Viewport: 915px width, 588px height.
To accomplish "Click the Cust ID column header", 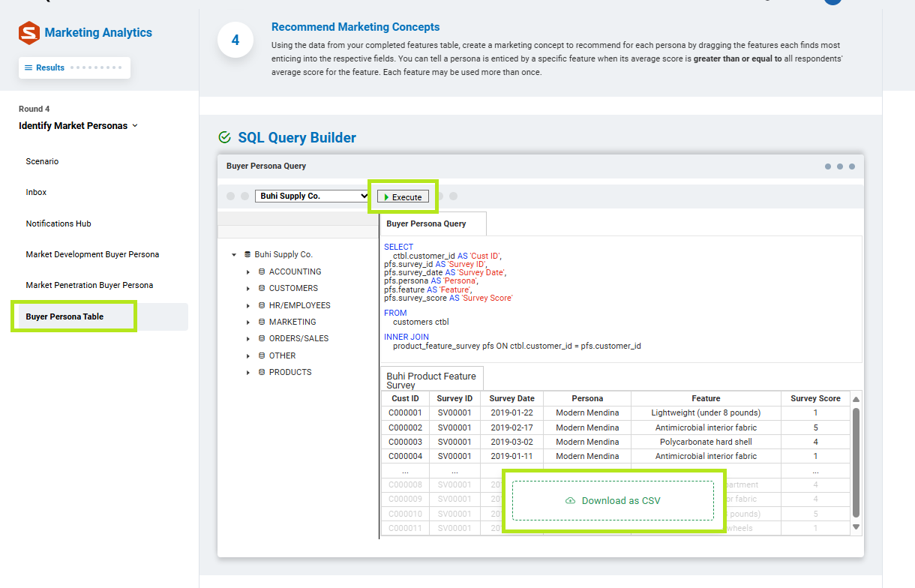I will [406, 398].
